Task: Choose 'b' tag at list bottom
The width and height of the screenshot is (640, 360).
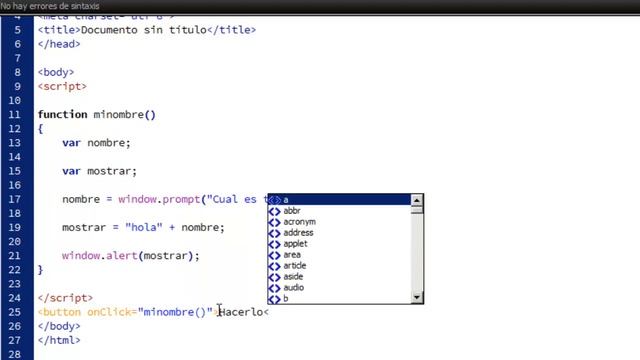Action: (x=339, y=298)
